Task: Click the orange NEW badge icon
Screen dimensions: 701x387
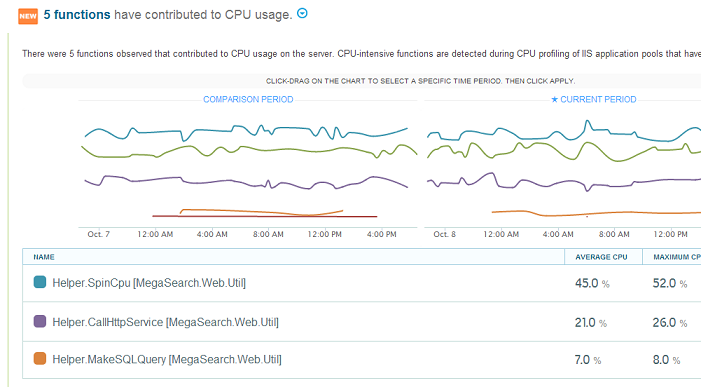Action: click(28, 16)
